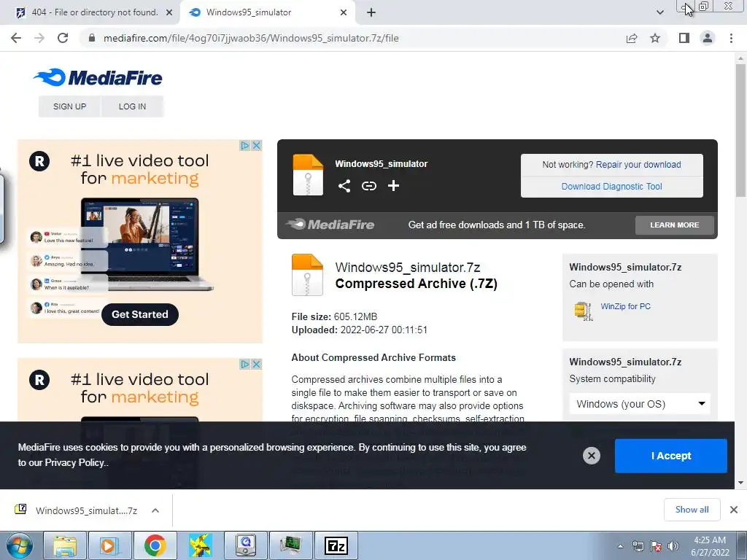The width and height of the screenshot is (747, 560).
Task: Open the Chrome three-dot menu
Action: (x=731, y=38)
